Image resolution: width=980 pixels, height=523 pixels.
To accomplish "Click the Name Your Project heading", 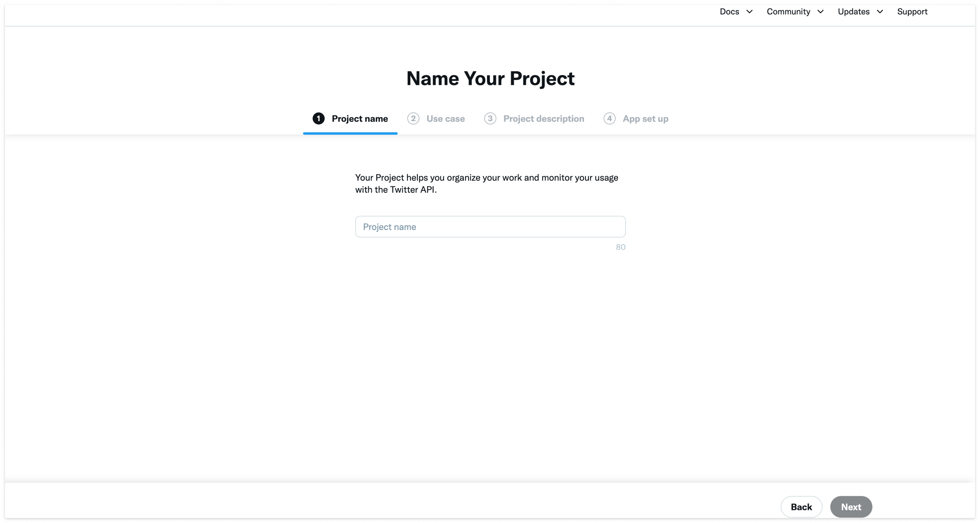I will [x=490, y=78].
